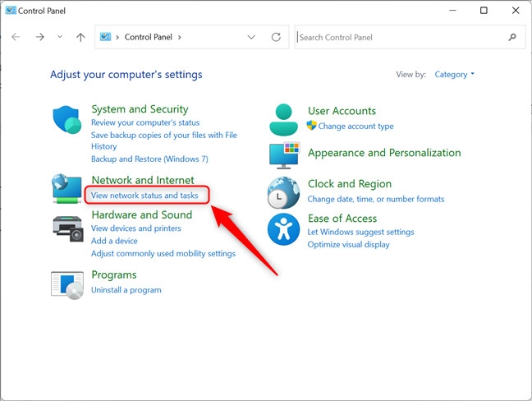Viewport: 532px width, 401px height.
Task: Open the Programs heading
Action: pyautogui.click(x=114, y=274)
